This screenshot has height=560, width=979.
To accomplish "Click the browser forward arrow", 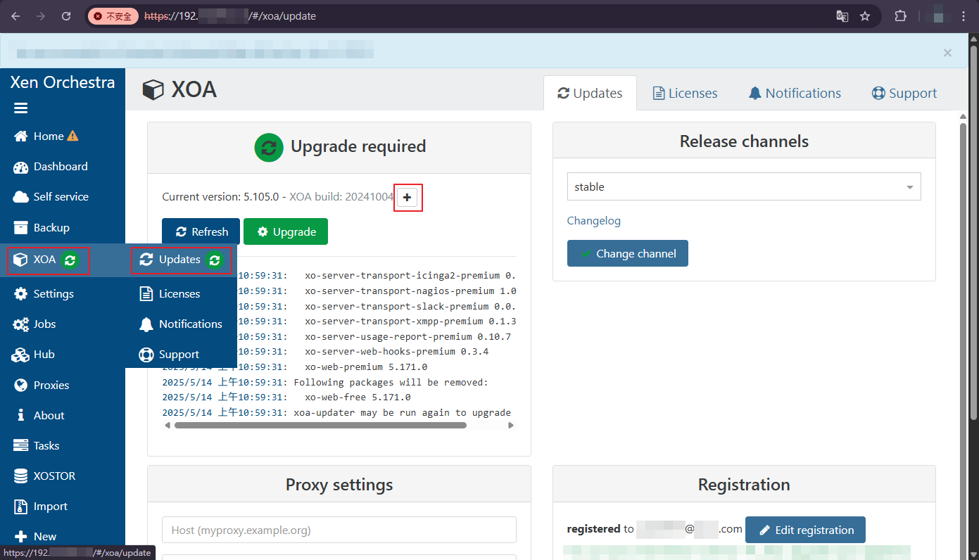I will [x=41, y=16].
